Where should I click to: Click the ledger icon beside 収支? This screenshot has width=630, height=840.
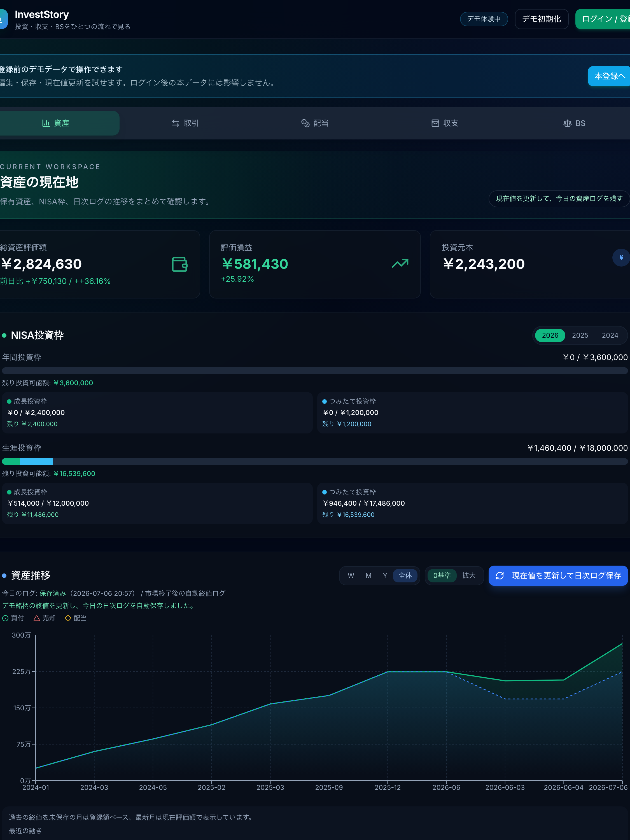click(435, 123)
